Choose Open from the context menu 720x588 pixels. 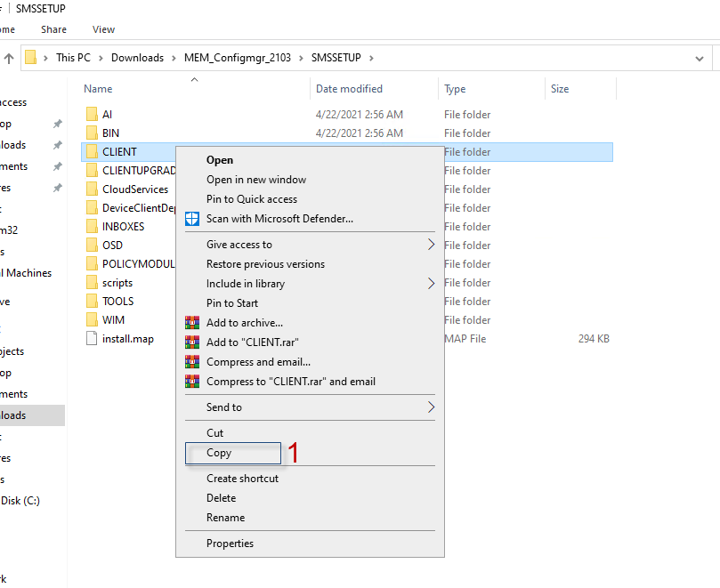[220, 160]
